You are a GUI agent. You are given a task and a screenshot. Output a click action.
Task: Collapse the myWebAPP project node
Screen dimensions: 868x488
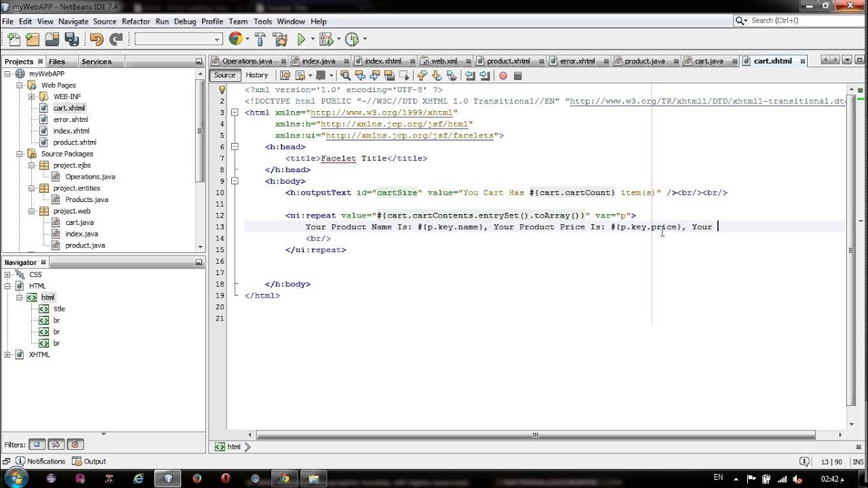(x=7, y=74)
